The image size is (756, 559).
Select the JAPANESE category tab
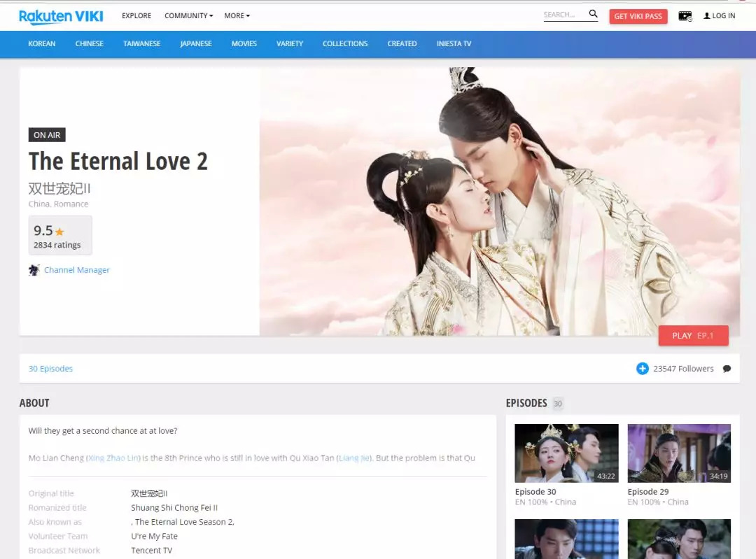pyautogui.click(x=196, y=44)
